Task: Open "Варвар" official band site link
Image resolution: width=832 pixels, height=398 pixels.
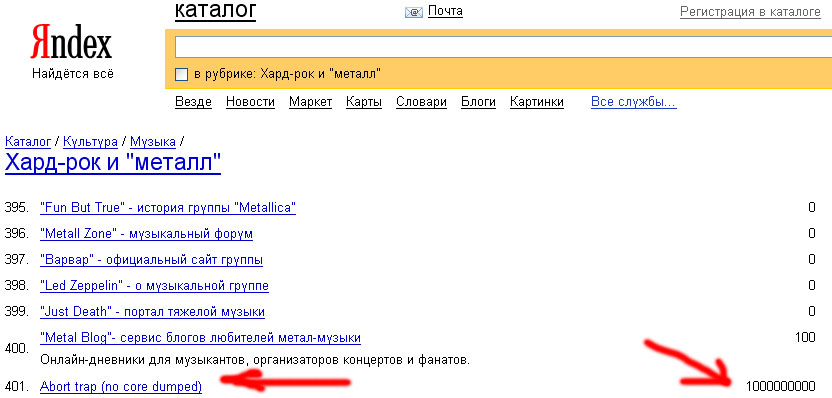Action: pyautogui.click(x=151, y=260)
